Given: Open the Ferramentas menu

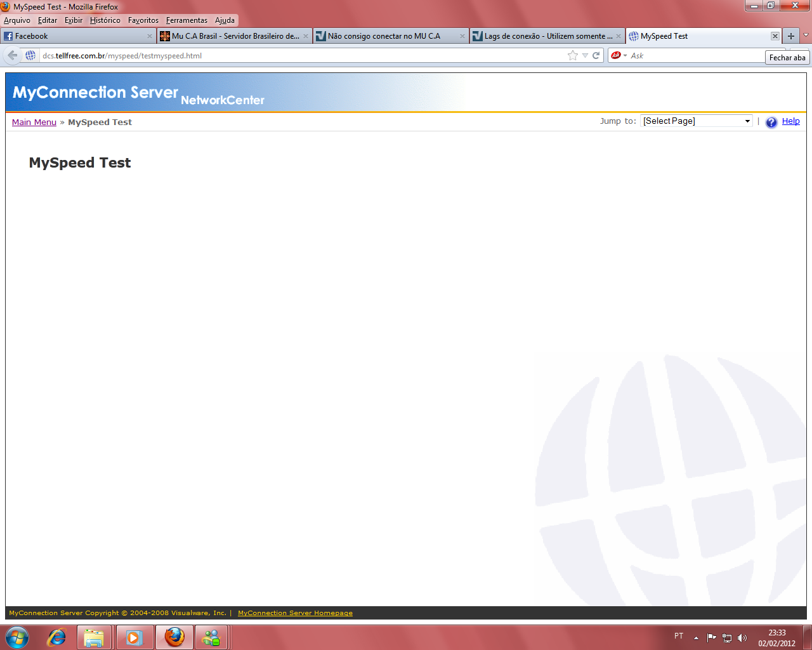Looking at the screenshot, I should click(187, 20).
